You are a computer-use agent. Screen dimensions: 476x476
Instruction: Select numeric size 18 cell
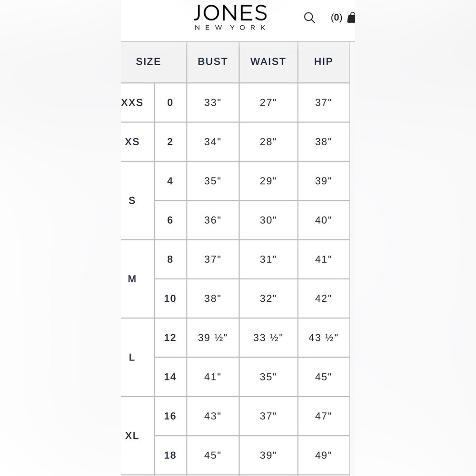(170, 456)
